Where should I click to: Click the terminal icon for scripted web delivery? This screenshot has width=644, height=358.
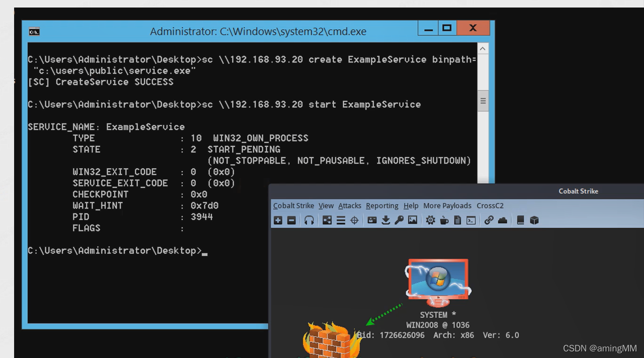pyautogui.click(x=471, y=220)
